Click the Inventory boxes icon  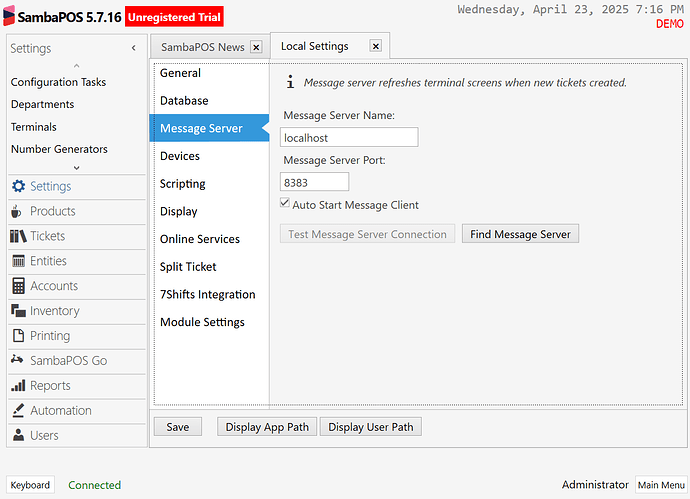(x=18, y=311)
